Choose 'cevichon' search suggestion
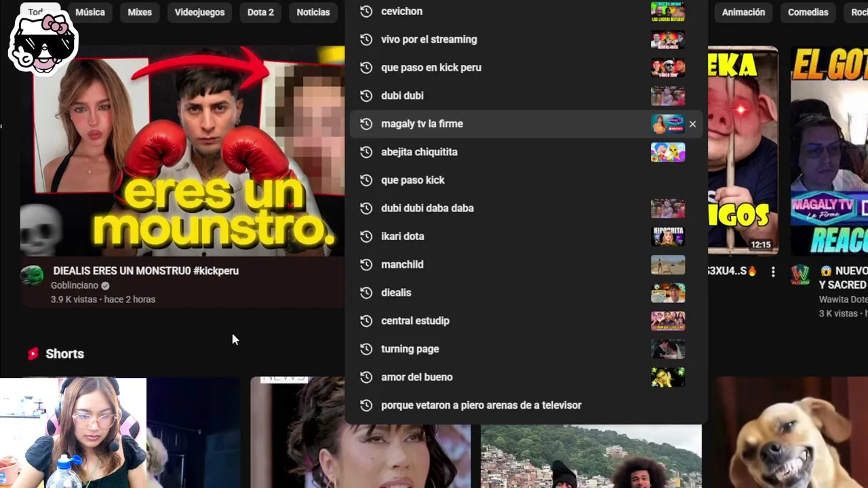Screen dimensions: 868x488 click(526, 12)
